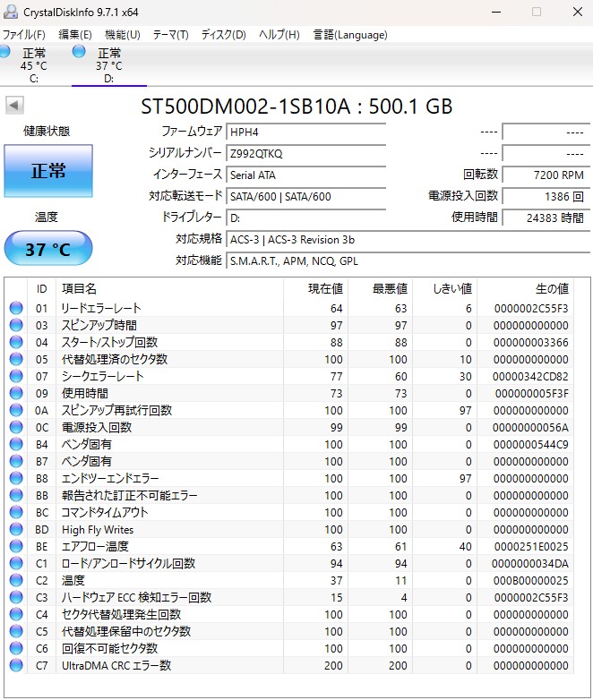The height and width of the screenshot is (700, 593).
Task: Click the power-on hours field 24383 時間
Action: tap(546, 218)
